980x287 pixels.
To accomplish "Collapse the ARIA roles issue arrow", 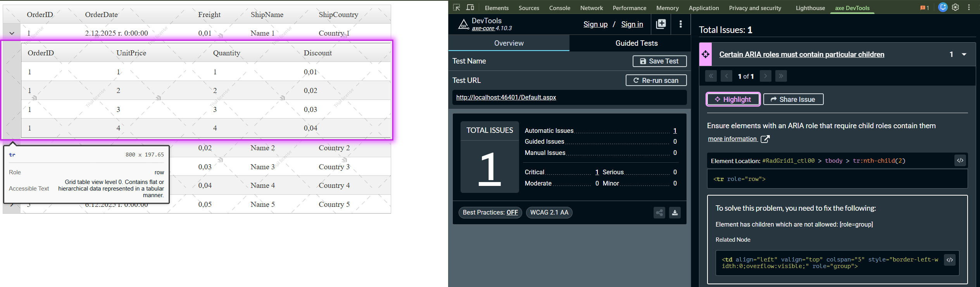I will coord(964,55).
